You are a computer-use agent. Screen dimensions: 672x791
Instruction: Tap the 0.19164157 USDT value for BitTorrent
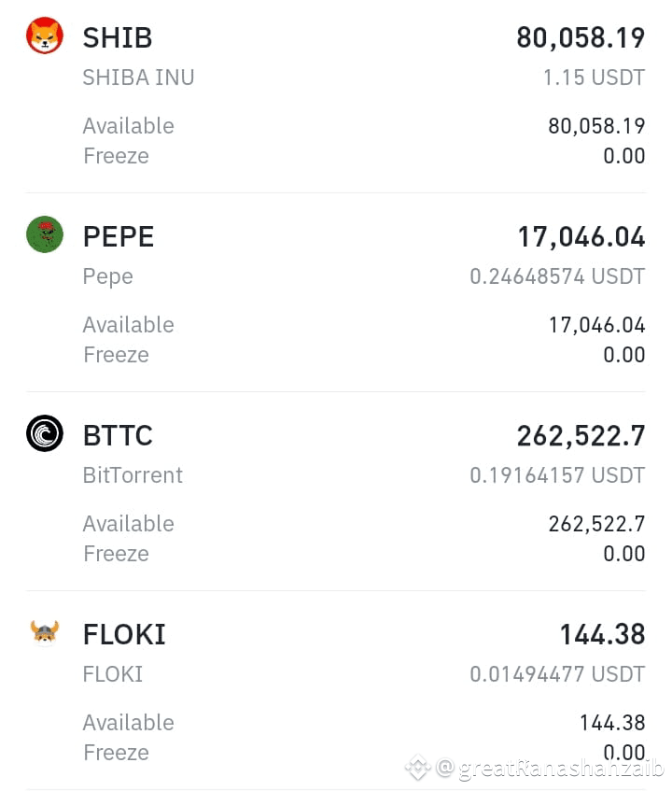[557, 475]
